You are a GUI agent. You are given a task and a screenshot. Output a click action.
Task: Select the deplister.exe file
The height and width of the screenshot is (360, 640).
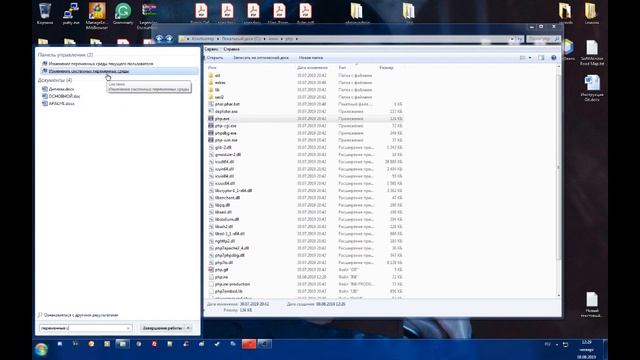pos(226,111)
